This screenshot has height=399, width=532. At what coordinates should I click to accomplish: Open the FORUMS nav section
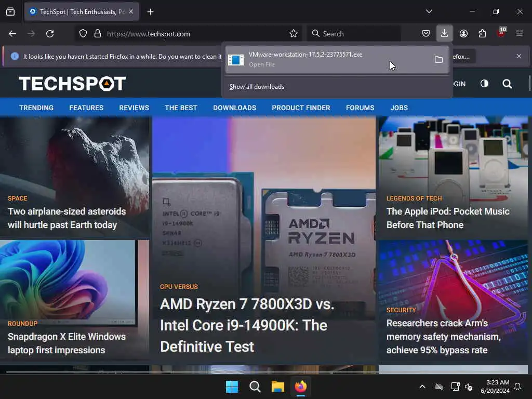360,108
